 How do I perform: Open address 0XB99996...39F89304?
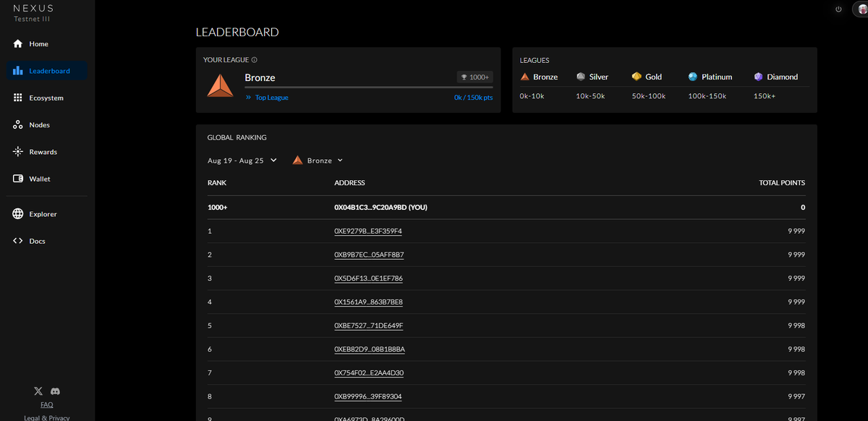pos(368,396)
